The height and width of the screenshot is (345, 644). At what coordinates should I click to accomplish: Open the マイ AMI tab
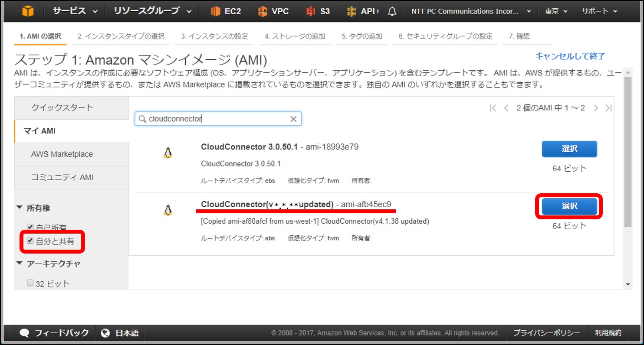coord(72,131)
